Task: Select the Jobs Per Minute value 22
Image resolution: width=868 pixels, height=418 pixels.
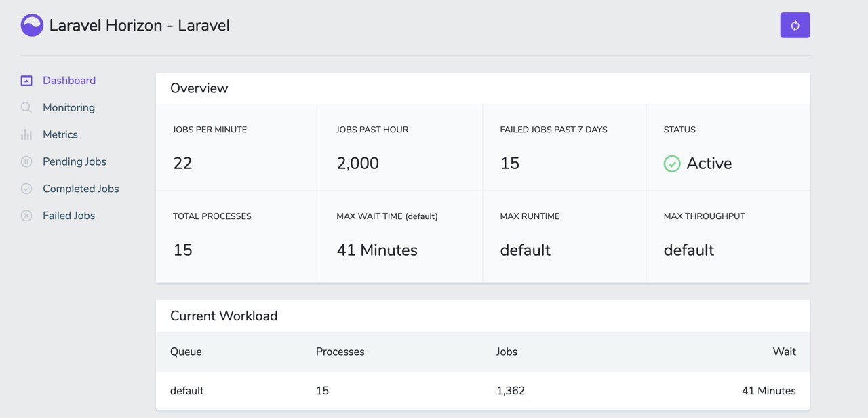Action: [x=182, y=164]
